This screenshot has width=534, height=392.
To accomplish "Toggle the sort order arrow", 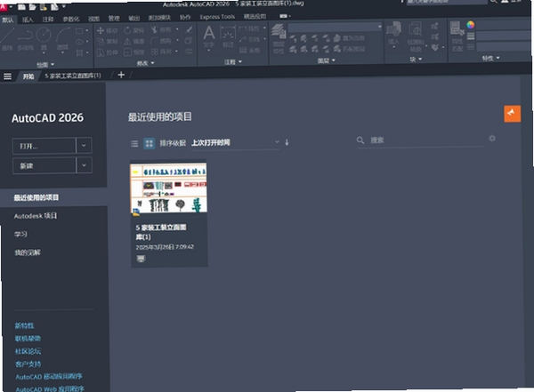I will 287,142.
